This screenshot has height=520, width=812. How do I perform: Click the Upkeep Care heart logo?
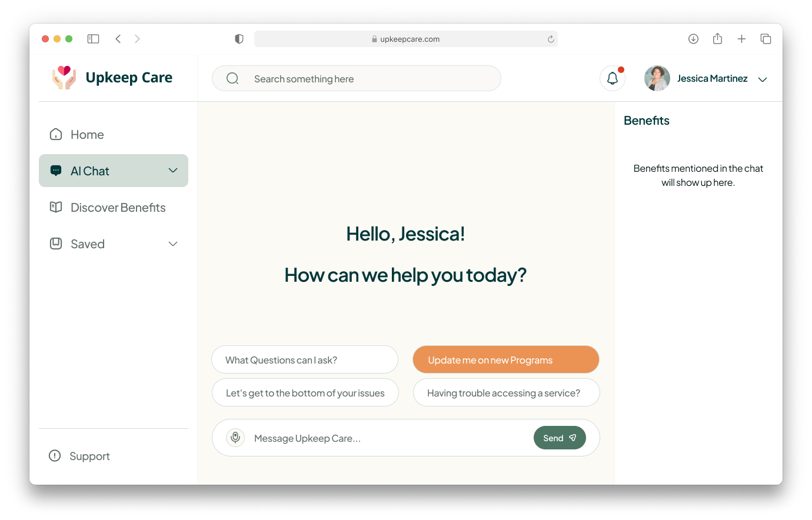(64, 78)
